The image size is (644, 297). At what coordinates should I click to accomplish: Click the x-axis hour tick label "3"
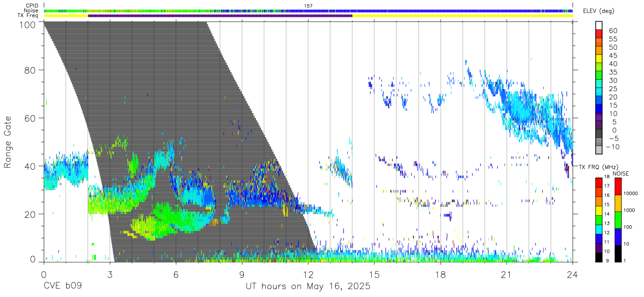(110, 274)
